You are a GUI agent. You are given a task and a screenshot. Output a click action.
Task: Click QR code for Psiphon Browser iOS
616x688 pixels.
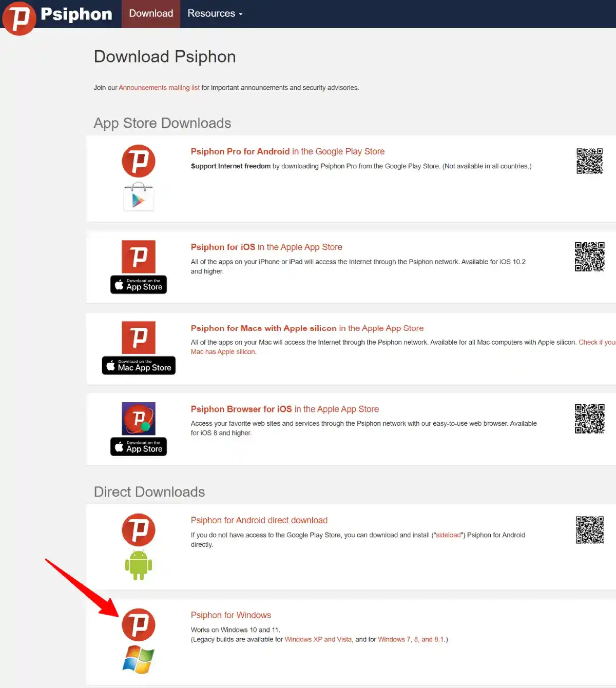click(589, 419)
